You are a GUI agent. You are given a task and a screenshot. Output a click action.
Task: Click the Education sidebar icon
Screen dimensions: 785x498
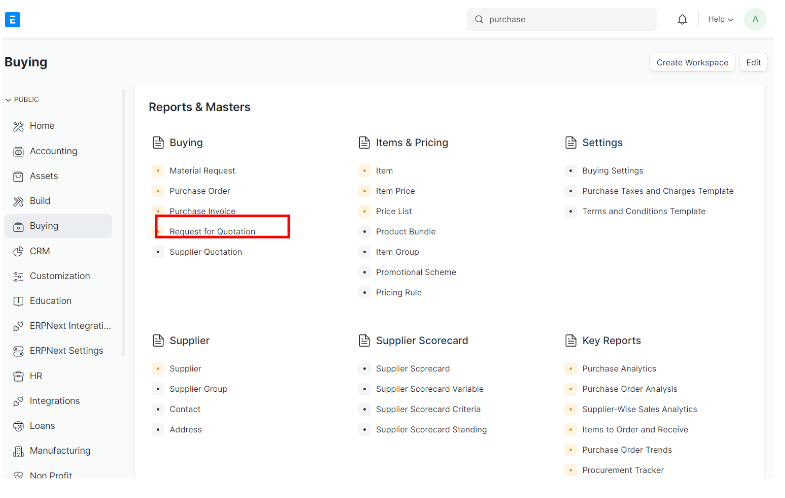[x=19, y=301]
